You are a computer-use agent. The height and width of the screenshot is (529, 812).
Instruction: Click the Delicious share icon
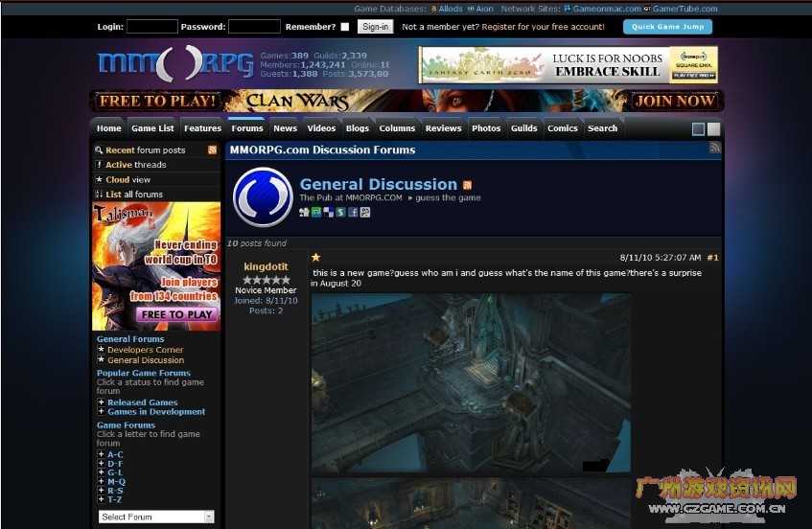[328, 212]
